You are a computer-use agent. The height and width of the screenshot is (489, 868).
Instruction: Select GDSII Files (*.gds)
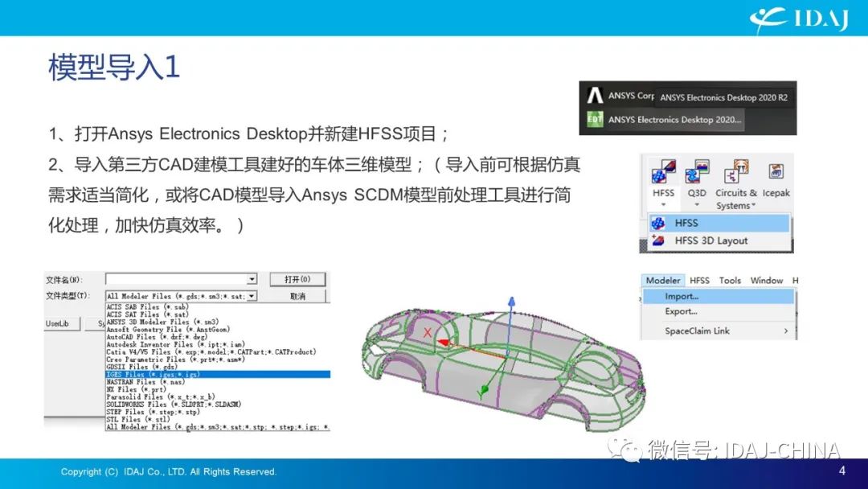218,367
